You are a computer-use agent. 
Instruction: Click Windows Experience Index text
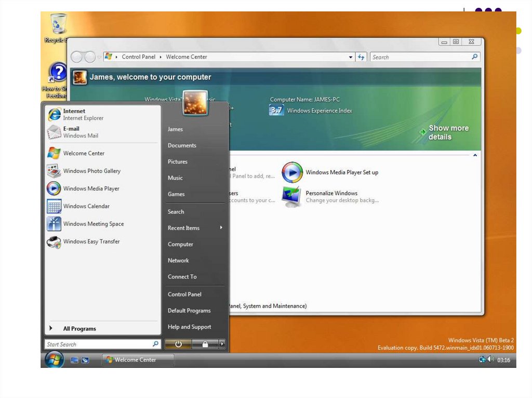tap(320, 111)
